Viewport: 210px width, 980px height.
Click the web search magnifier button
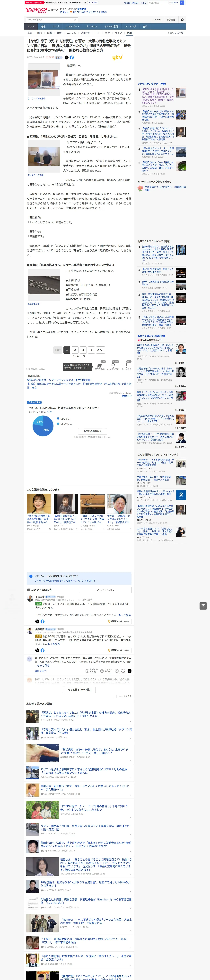(182, 3)
